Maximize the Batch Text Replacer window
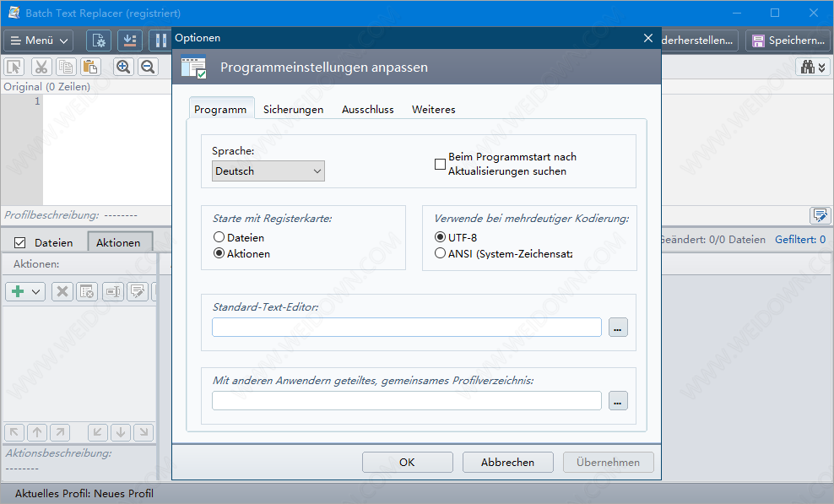This screenshot has width=834, height=504. tap(775, 13)
